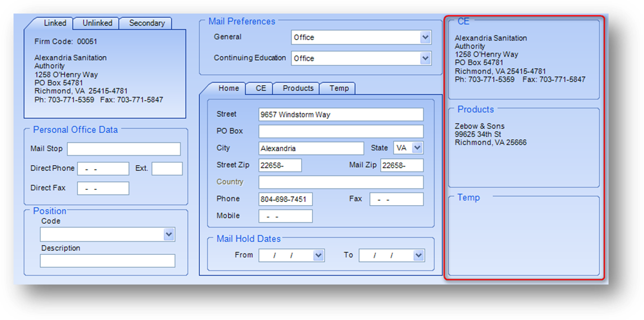This screenshot has width=644, height=320.
Task: Open the Home address tab
Action: point(228,88)
